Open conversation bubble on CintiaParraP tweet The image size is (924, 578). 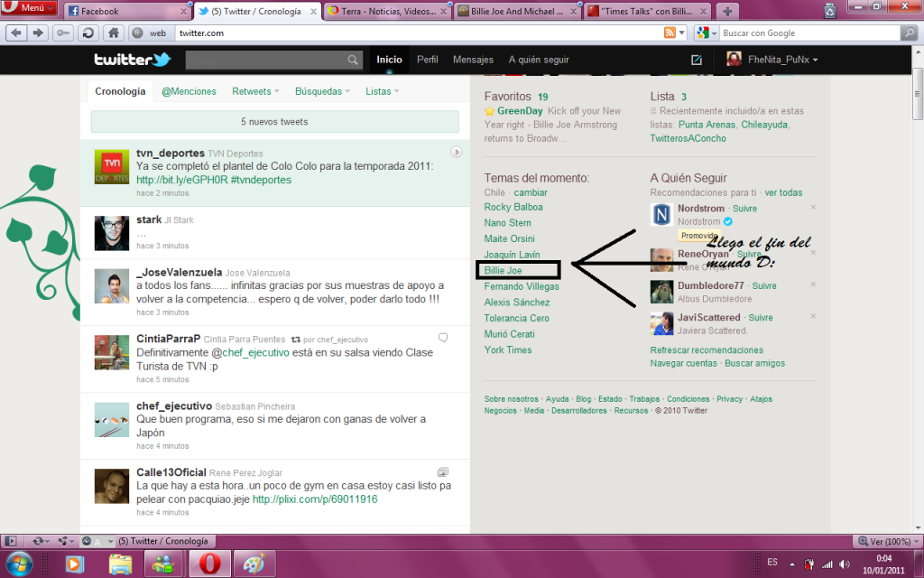[x=443, y=338]
